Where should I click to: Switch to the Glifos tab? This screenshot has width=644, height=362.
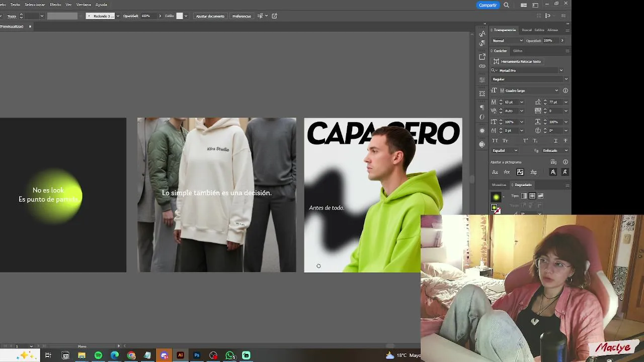point(518,51)
